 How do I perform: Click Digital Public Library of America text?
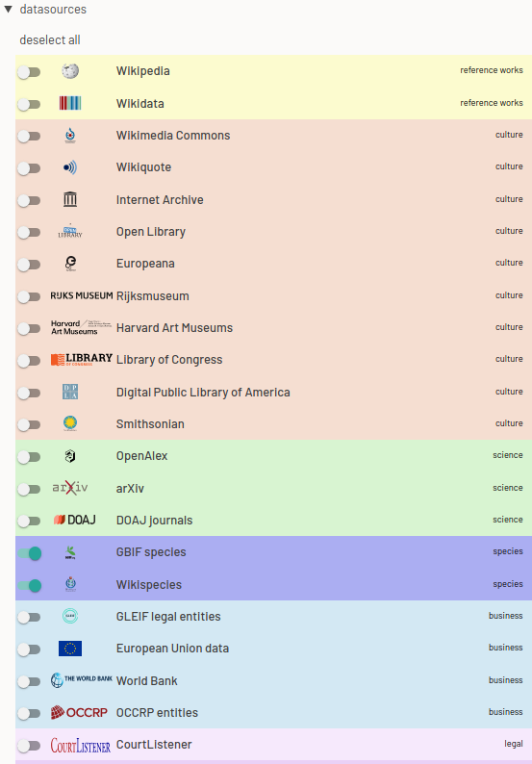[203, 393]
